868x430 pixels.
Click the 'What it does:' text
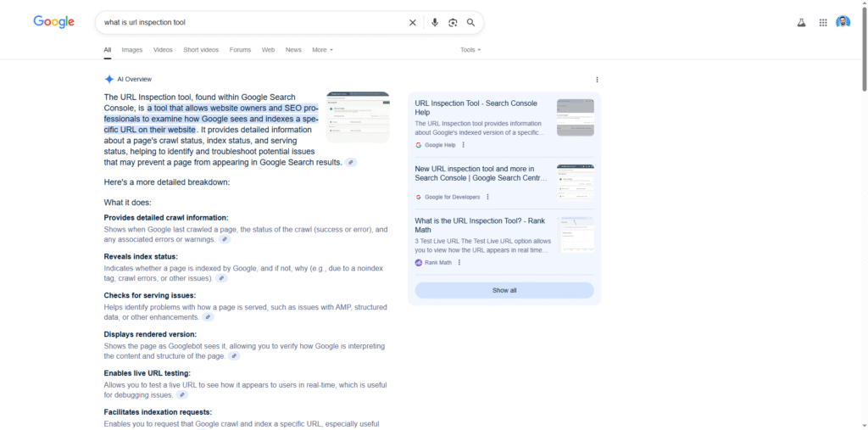(128, 202)
